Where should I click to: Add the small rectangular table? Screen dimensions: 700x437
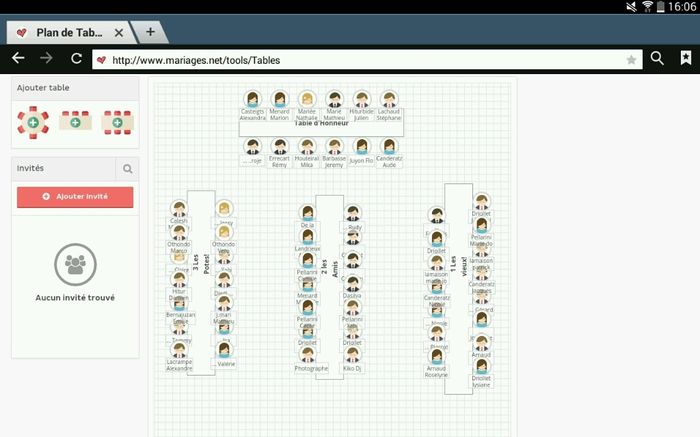point(75,122)
